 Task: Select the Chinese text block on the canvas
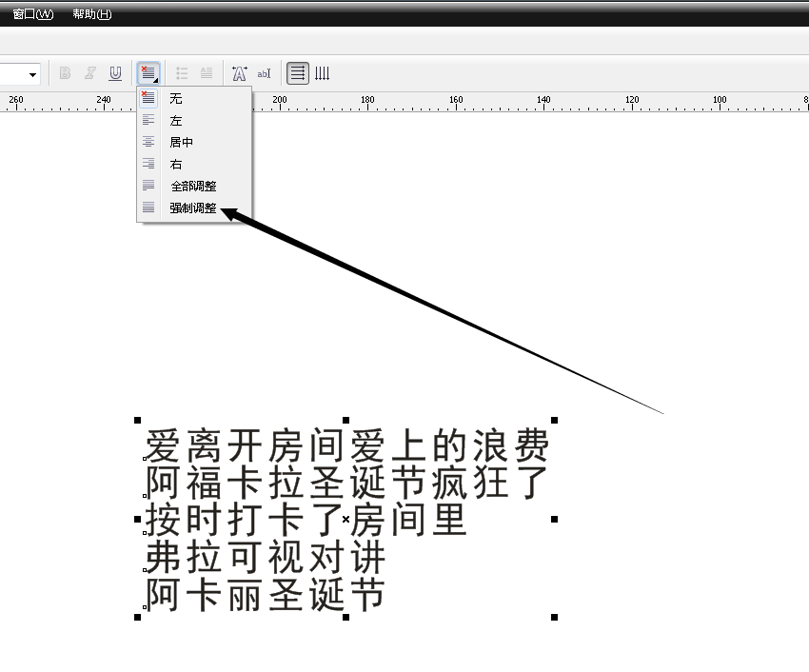(343, 519)
